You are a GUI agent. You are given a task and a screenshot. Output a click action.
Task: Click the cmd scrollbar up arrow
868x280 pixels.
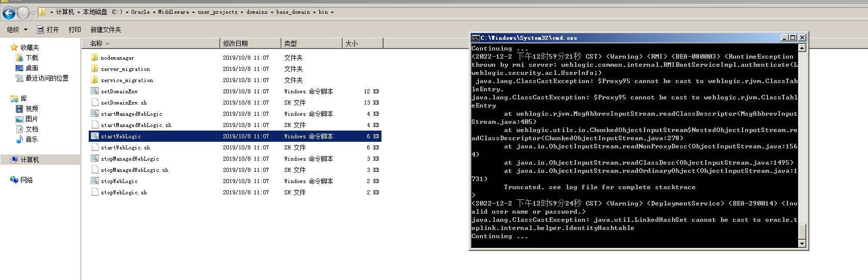coord(802,48)
